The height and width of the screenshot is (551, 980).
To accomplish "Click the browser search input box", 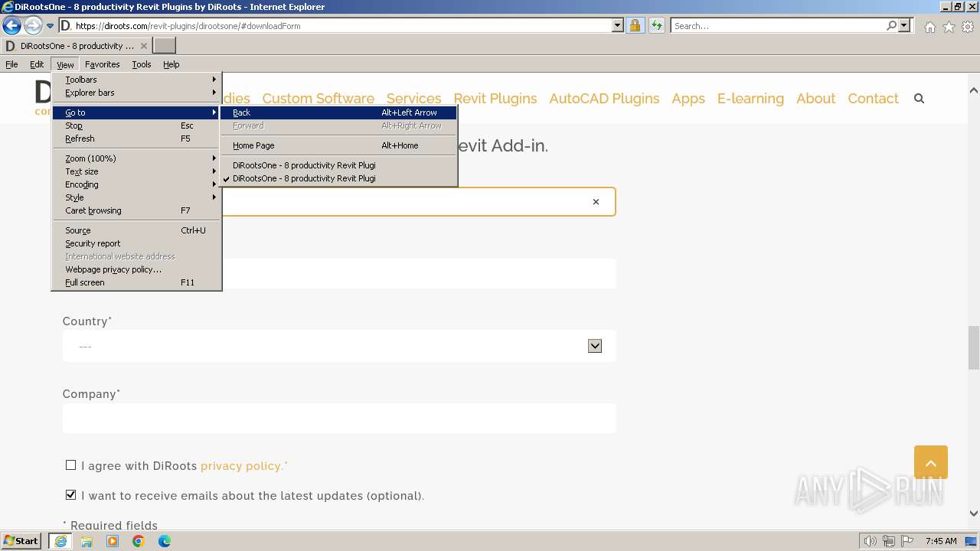I will pos(778,26).
